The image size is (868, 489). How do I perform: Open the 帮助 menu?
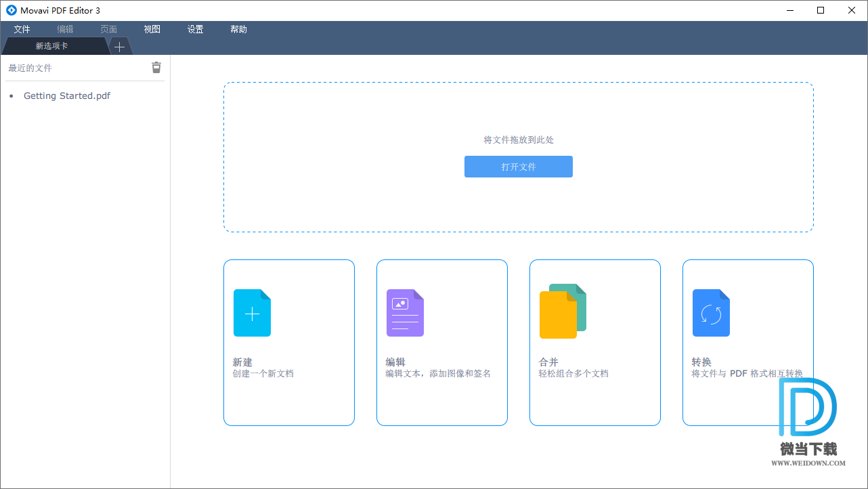(x=238, y=29)
